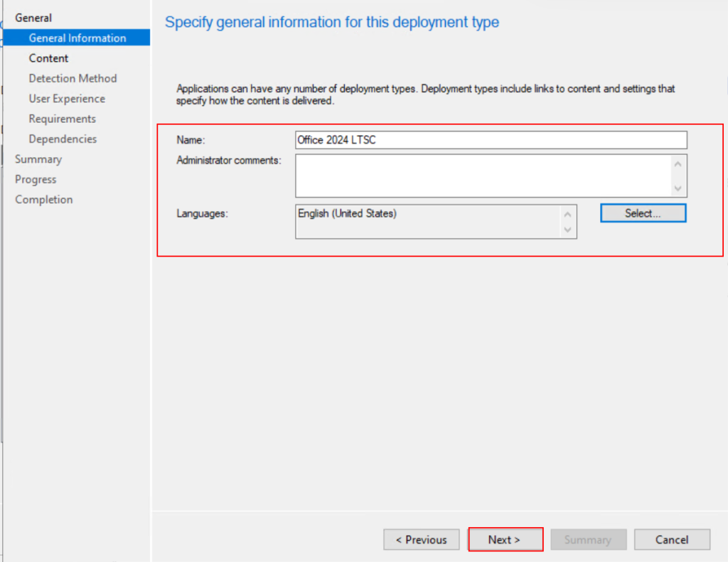This screenshot has width=728, height=562.
Task: Open the Content step in sidebar
Action: coord(49,58)
